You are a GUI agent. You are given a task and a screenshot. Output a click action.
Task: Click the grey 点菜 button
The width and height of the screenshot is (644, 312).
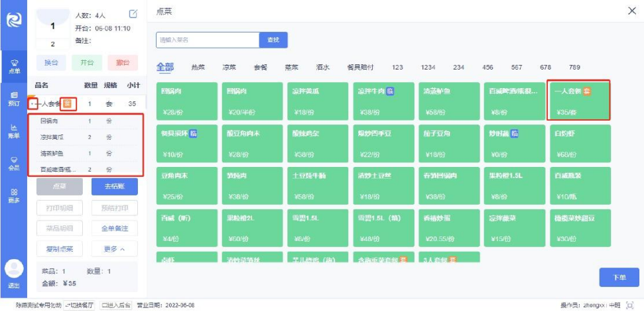click(60, 187)
